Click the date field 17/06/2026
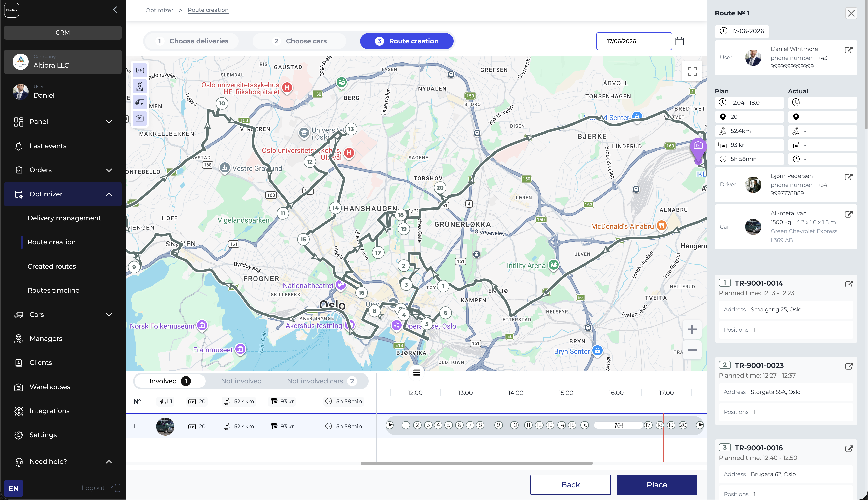 [634, 41]
